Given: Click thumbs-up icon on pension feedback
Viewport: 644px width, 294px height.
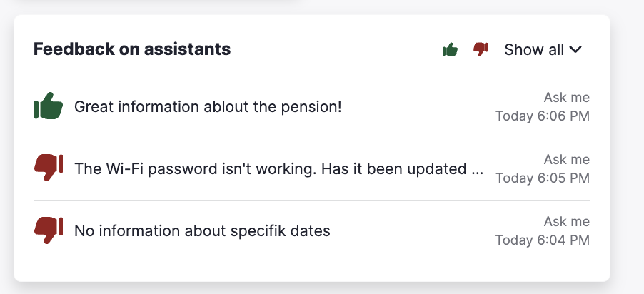Looking at the screenshot, I should pos(49,106).
